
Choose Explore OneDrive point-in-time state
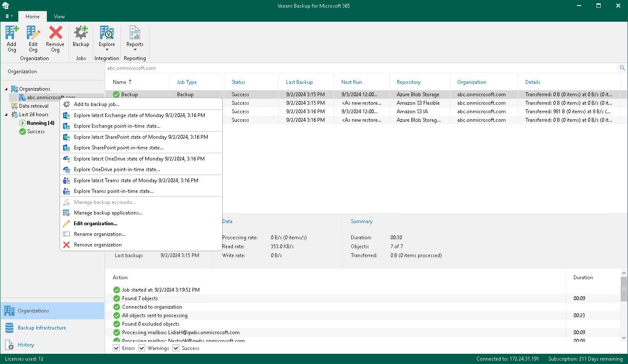click(141, 169)
